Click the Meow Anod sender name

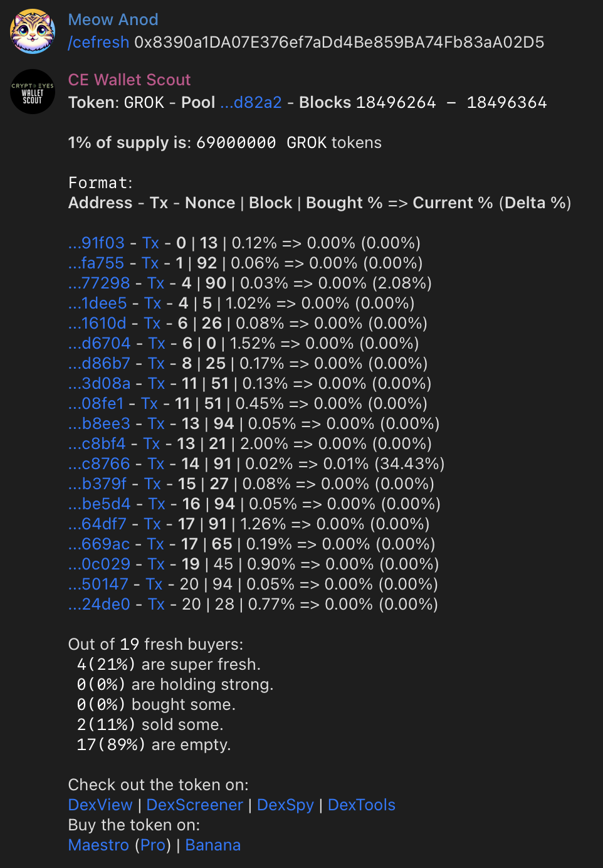coord(113,20)
